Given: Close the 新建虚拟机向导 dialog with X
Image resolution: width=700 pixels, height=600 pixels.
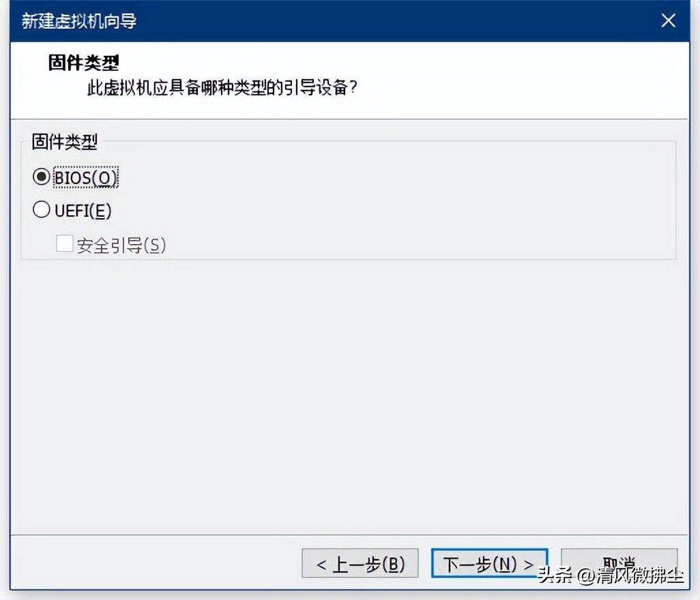Looking at the screenshot, I should 669,20.
